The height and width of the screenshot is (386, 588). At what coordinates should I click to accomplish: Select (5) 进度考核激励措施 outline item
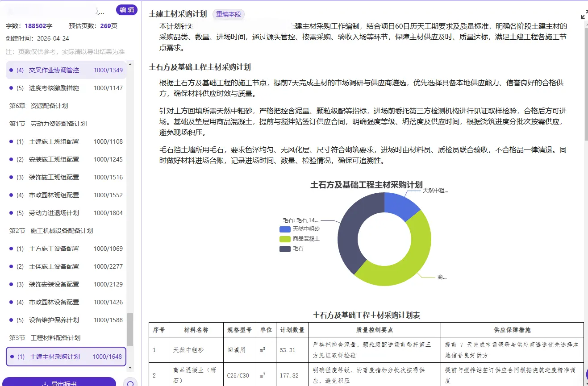point(66,88)
